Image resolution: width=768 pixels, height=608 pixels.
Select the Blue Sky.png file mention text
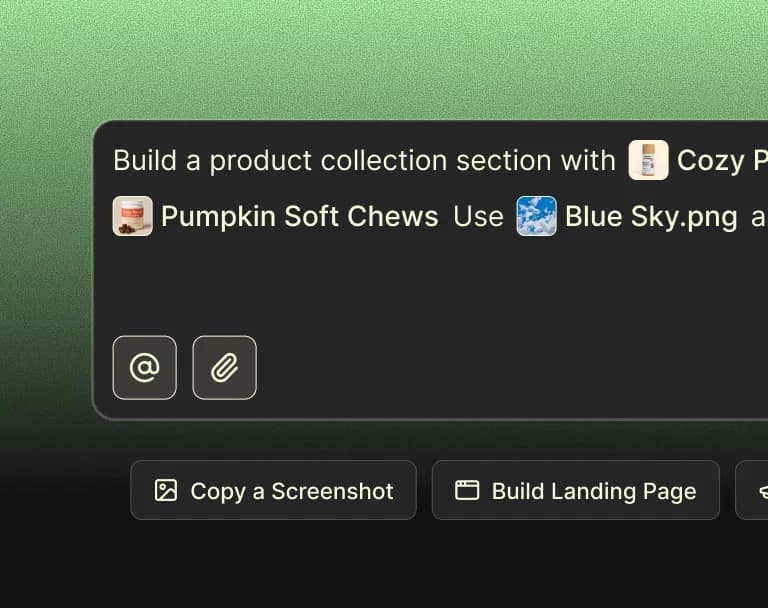coord(651,217)
